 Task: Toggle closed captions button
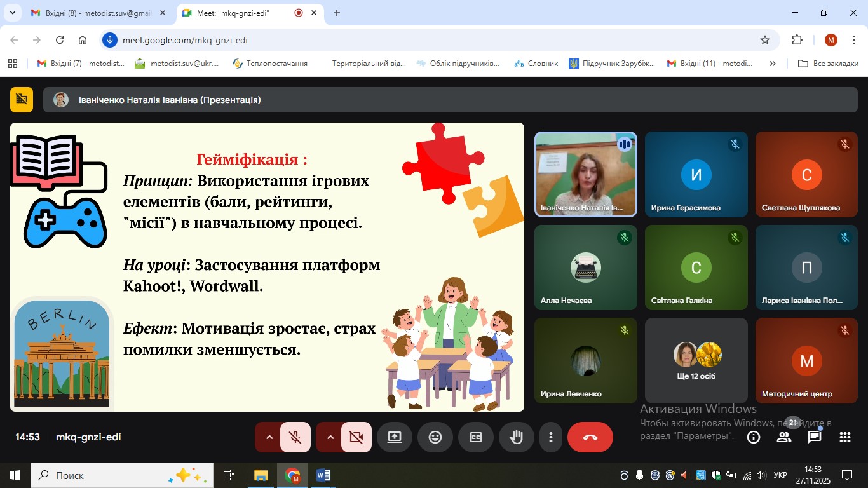[476, 437]
